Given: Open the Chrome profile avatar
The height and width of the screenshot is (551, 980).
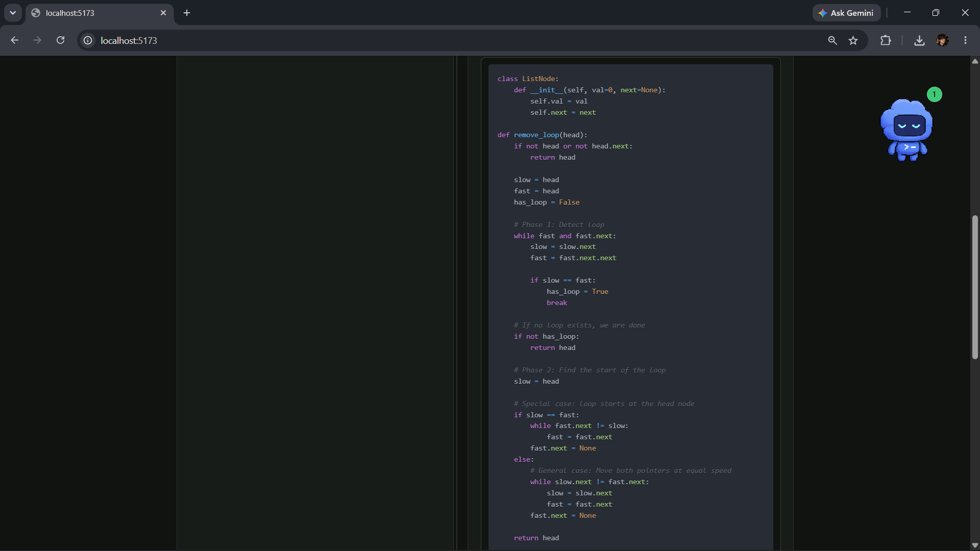Looking at the screenshot, I should tap(942, 40).
